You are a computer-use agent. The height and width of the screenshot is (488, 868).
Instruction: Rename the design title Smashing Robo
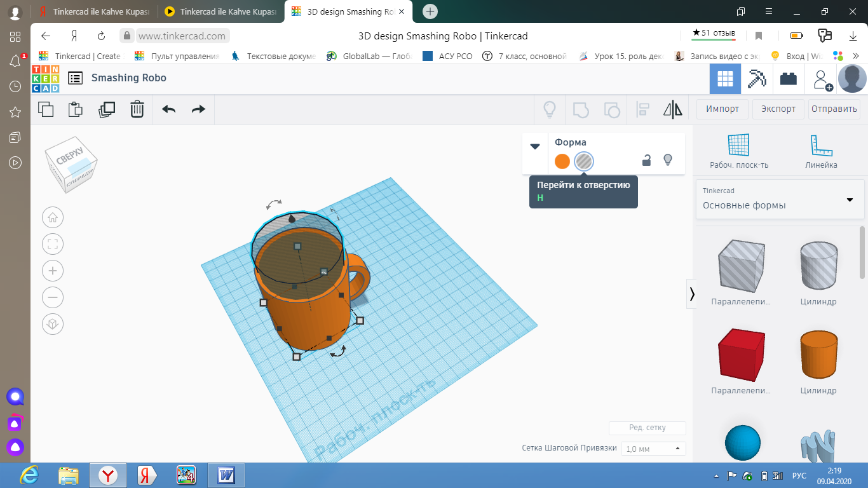(x=129, y=78)
